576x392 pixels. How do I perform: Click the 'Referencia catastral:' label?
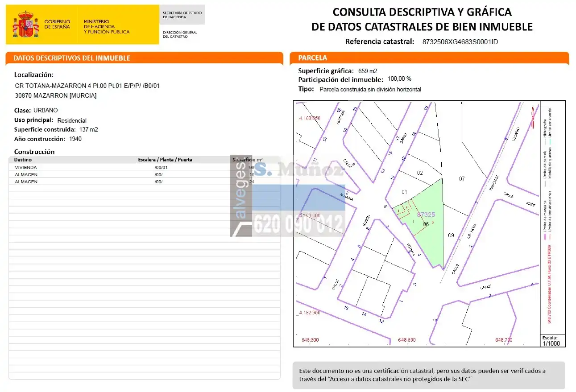click(380, 42)
